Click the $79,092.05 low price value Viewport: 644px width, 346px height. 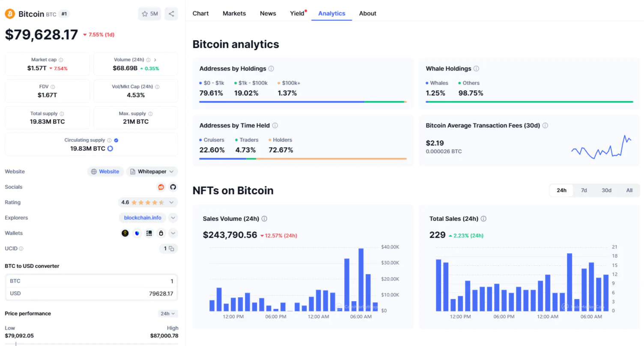point(19,336)
